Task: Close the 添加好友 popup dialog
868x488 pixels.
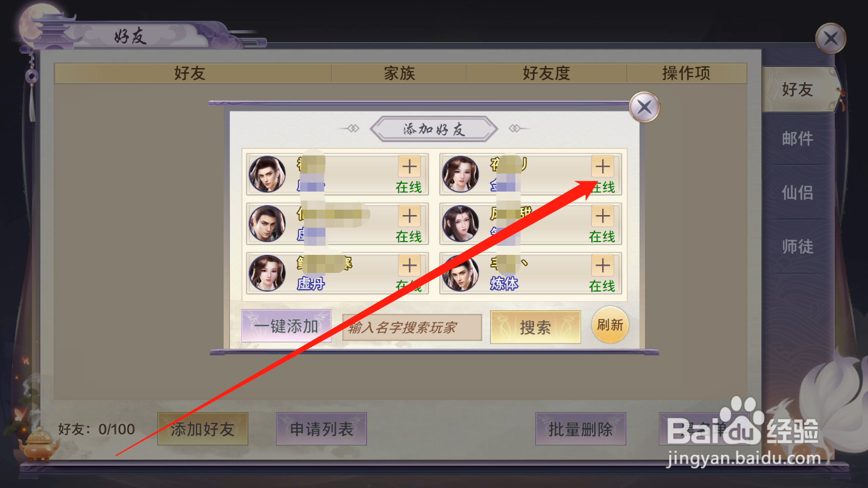Action: click(644, 108)
